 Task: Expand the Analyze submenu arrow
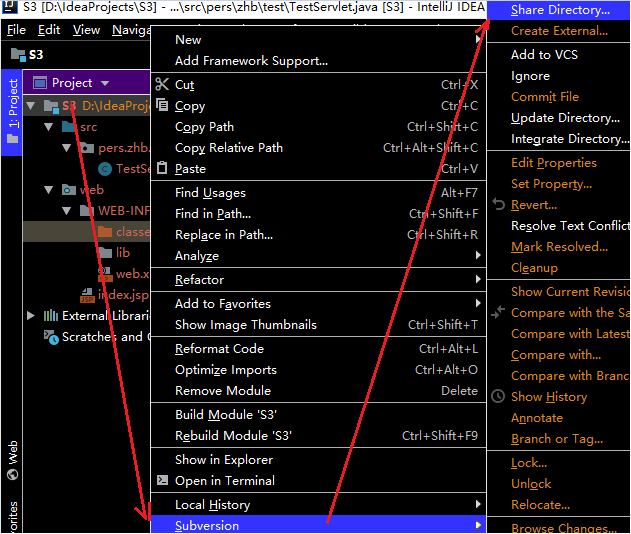tap(478, 255)
